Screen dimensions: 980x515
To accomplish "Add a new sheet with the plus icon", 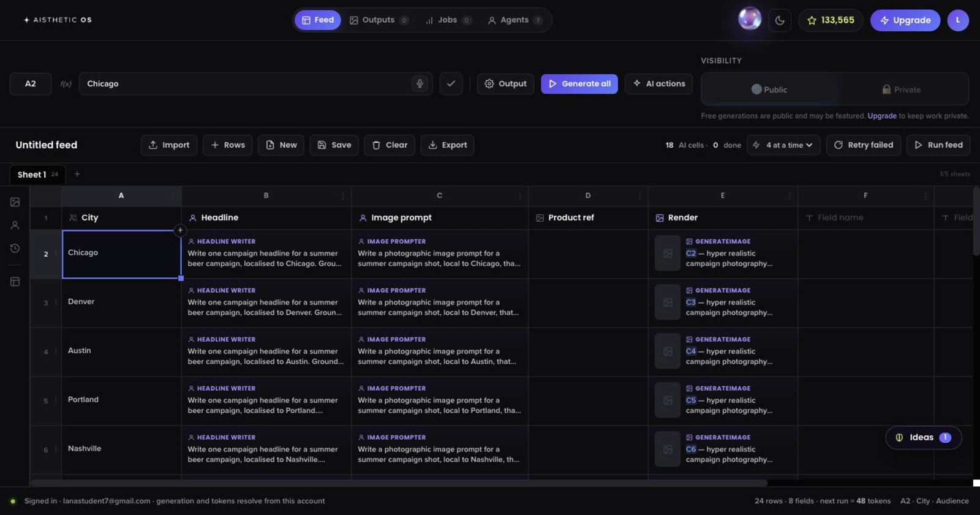I will point(77,174).
